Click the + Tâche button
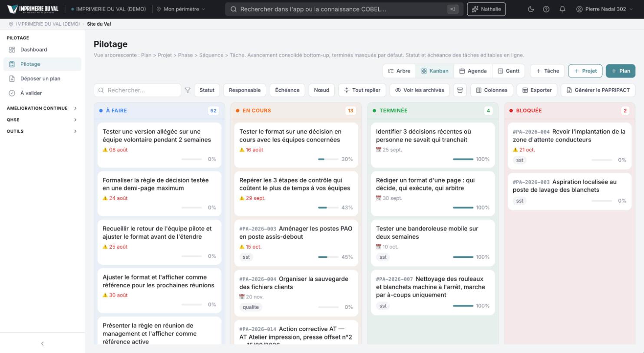This screenshot has width=644, height=353. point(547,71)
